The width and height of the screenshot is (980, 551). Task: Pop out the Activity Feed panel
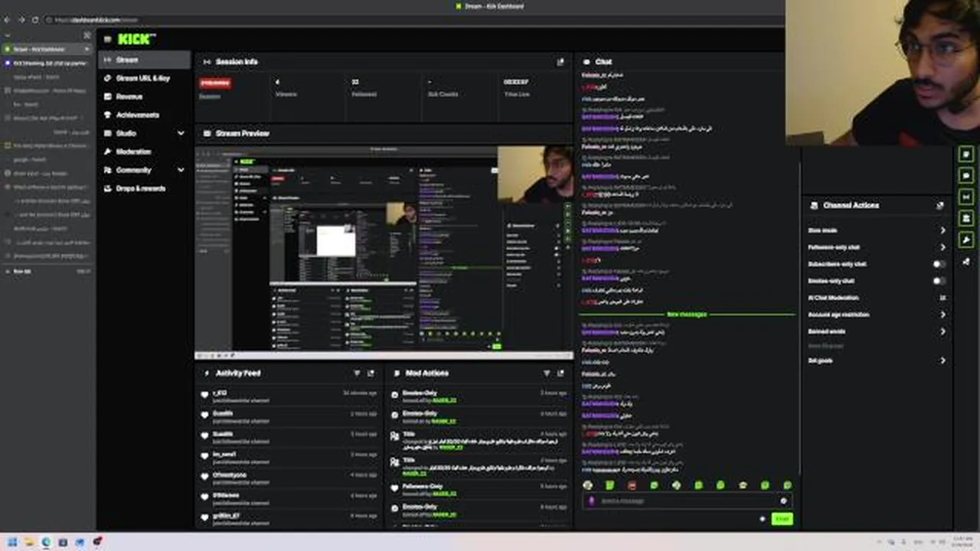[x=371, y=373]
